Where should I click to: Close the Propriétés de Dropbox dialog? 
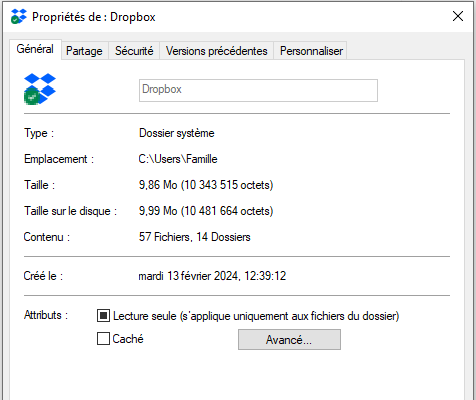(458, 16)
